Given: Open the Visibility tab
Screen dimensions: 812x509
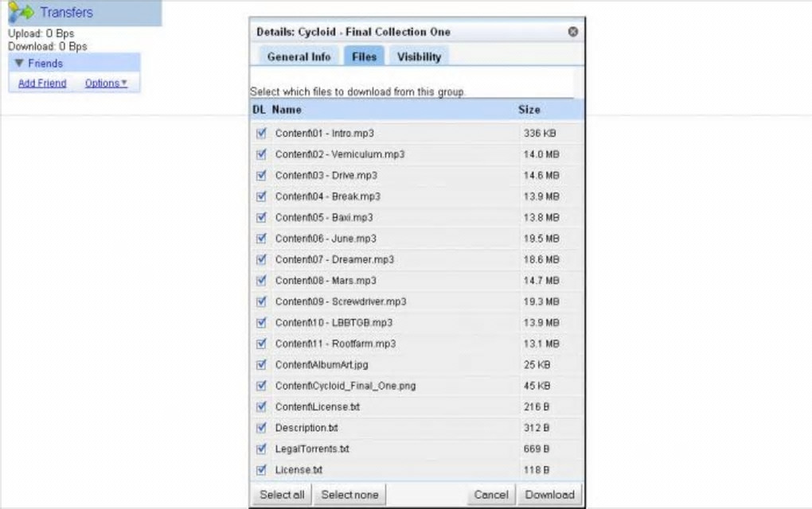Looking at the screenshot, I should [419, 56].
